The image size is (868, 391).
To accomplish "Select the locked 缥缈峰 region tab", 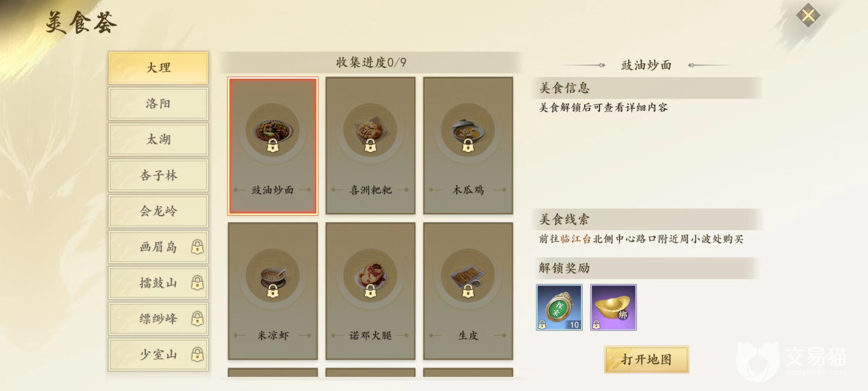I will tap(158, 319).
